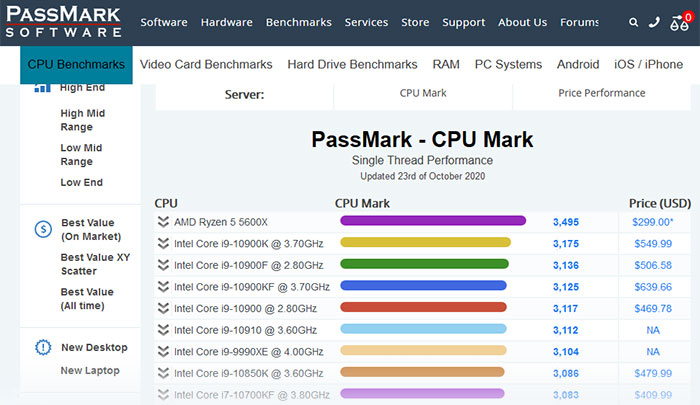Open the Services menu
Viewport: 700px width, 405px height.
pyautogui.click(x=366, y=22)
